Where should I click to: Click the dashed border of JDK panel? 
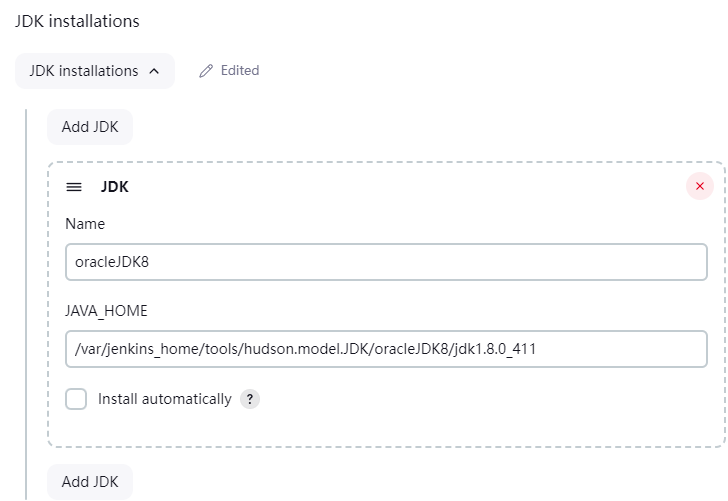(x=48, y=300)
